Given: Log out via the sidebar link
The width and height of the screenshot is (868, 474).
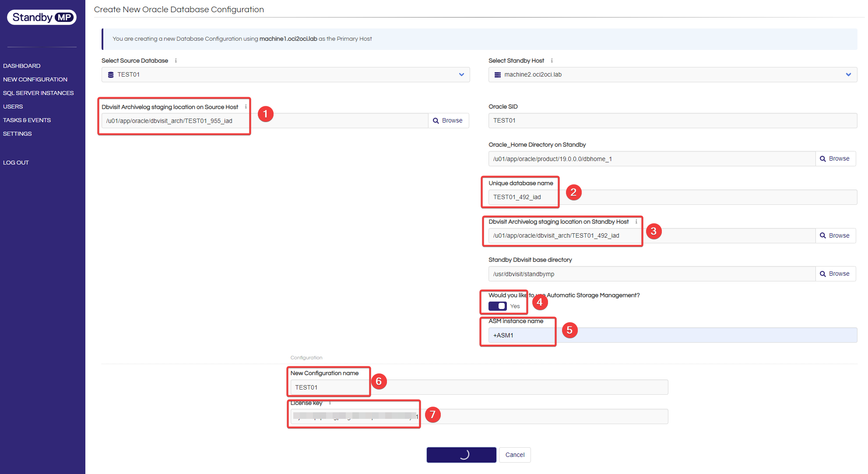Looking at the screenshot, I should coord(16,162).
